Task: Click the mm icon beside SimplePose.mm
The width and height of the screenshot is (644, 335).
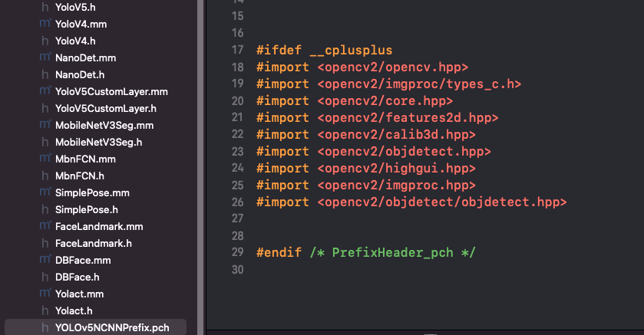Action: coord(45,192)
